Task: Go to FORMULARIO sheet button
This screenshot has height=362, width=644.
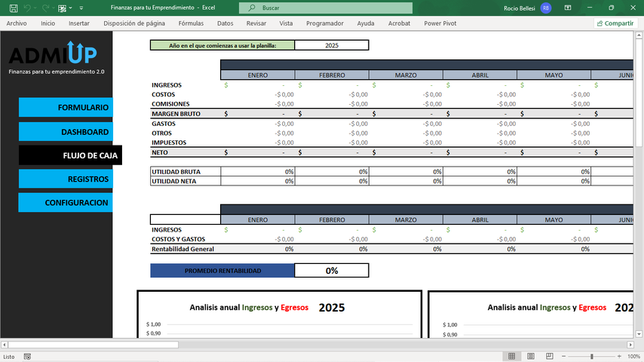Action: click(x=66, y=107)
